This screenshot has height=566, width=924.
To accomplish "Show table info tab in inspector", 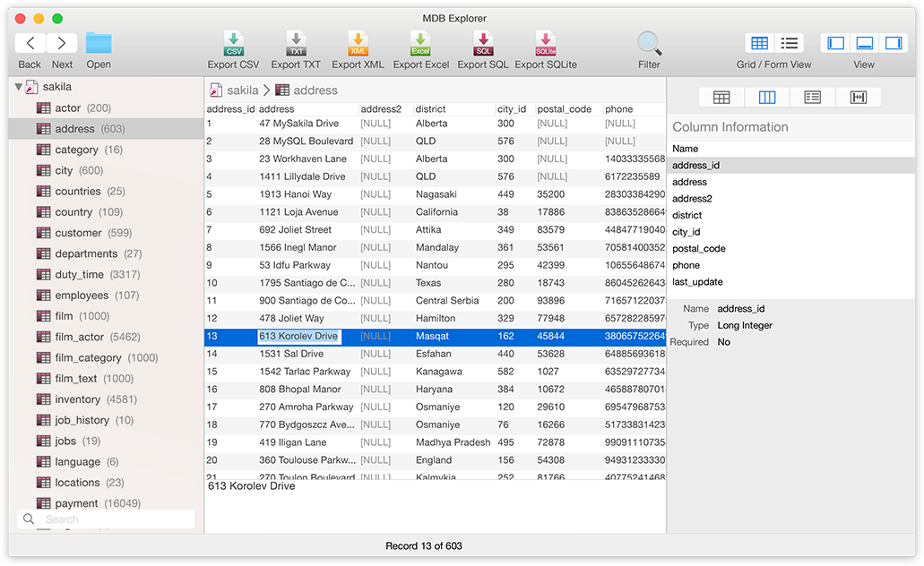I will pos(721,98).
